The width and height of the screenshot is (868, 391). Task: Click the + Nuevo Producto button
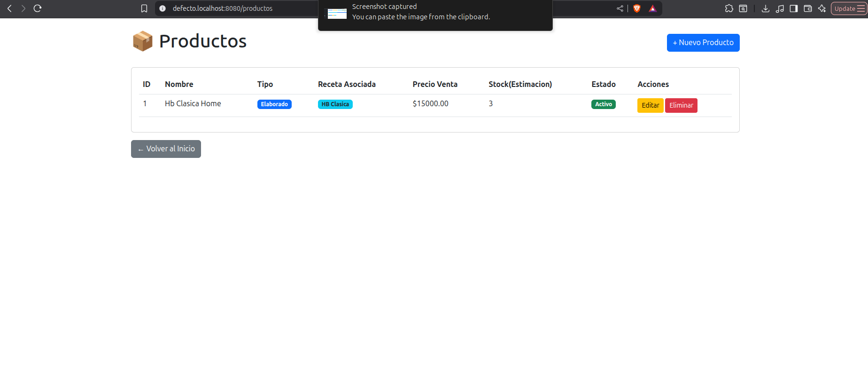(703, 43)
